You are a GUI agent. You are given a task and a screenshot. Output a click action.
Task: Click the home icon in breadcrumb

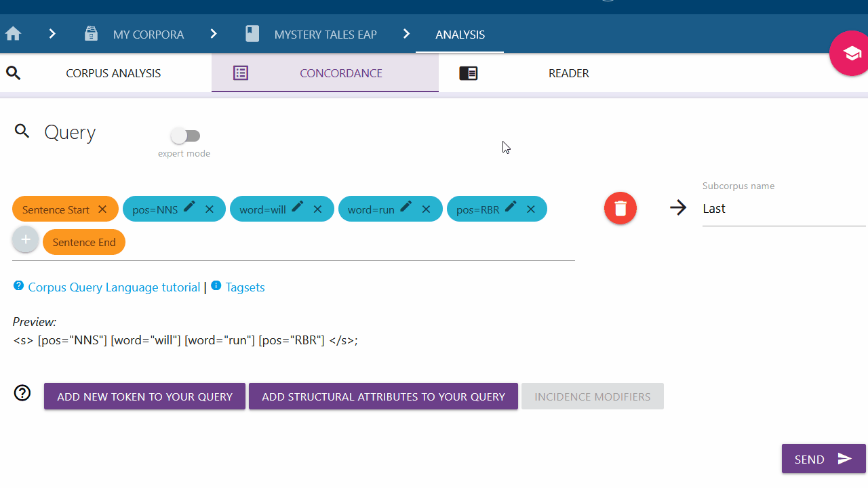click(13, 34)
